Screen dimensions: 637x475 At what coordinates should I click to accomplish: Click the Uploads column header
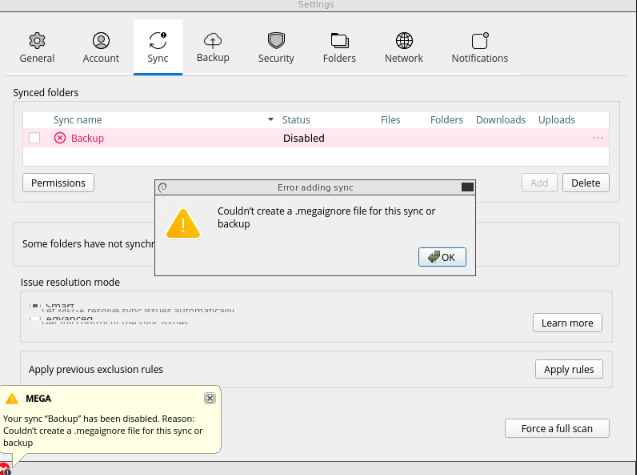click(x=557, y=120)
